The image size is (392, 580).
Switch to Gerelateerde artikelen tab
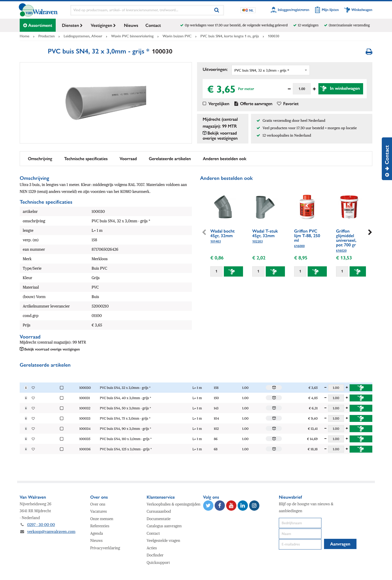pyautogui.click(x=170, y=159)
